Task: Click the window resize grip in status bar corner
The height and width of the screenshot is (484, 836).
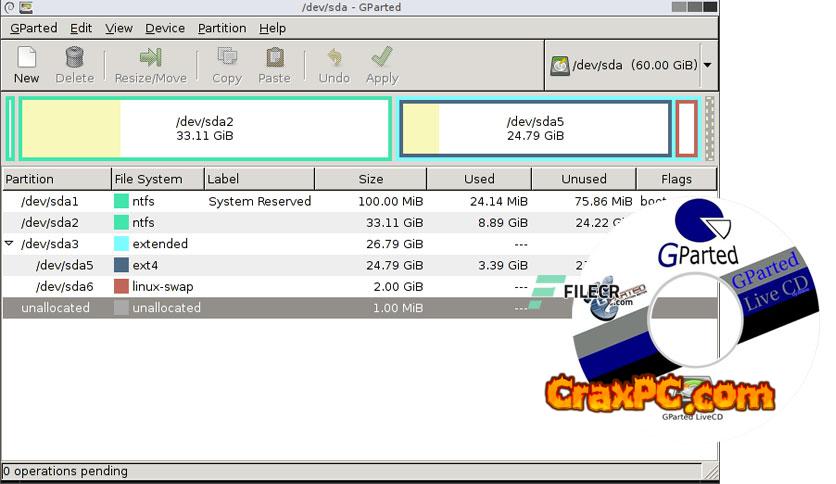Action: pyautogui.click(x=710, y=471)
